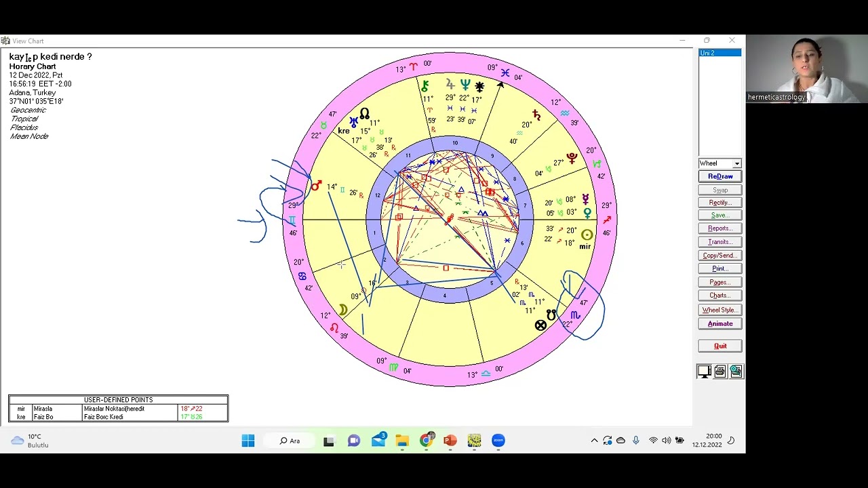Click the battery tray icon
Image resolution: width=868 pixels, height=488 pixels.
click(x=679, y=441)
